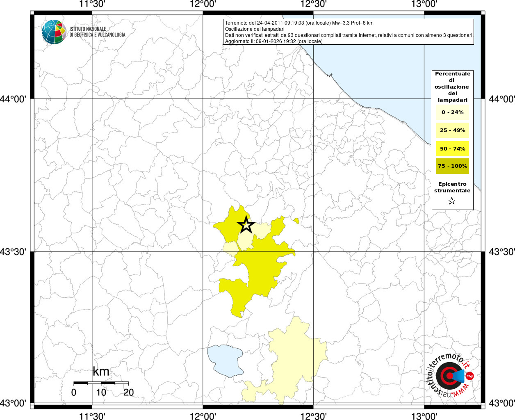
Task: Click the epicenter star on the map
Action: click(246, 224)
